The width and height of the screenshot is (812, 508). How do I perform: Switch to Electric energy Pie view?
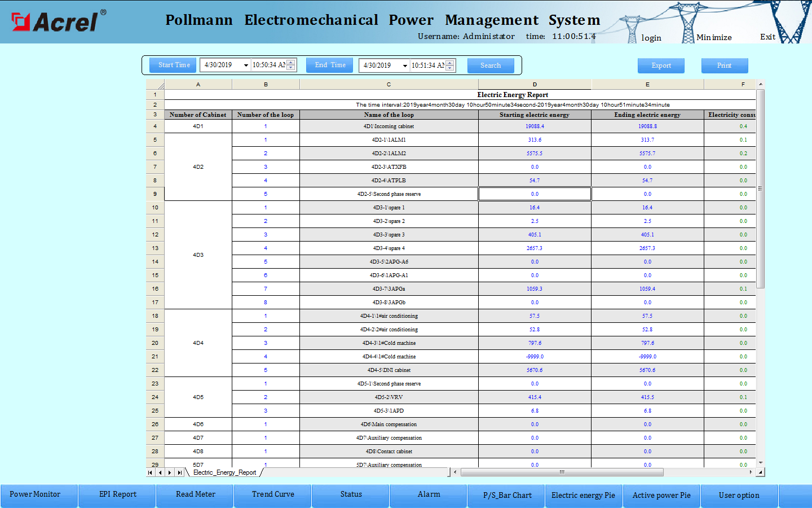pos(583,495)
